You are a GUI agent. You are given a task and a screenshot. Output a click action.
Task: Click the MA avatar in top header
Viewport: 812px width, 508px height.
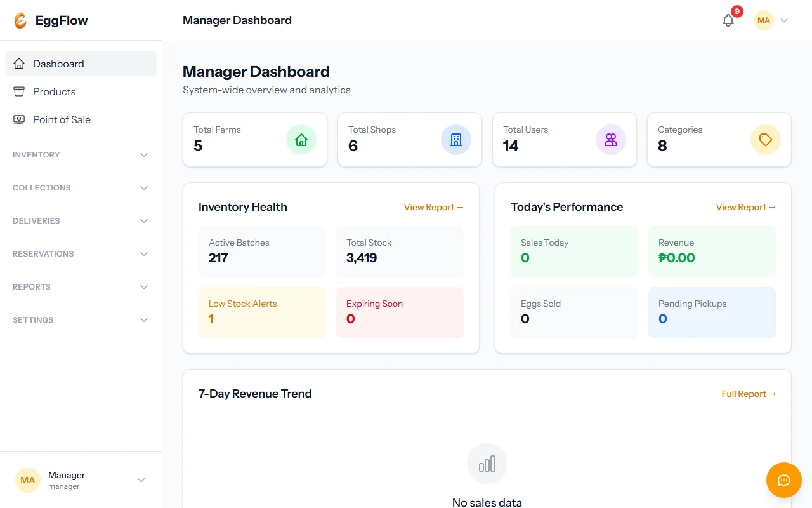pos(764,20)
